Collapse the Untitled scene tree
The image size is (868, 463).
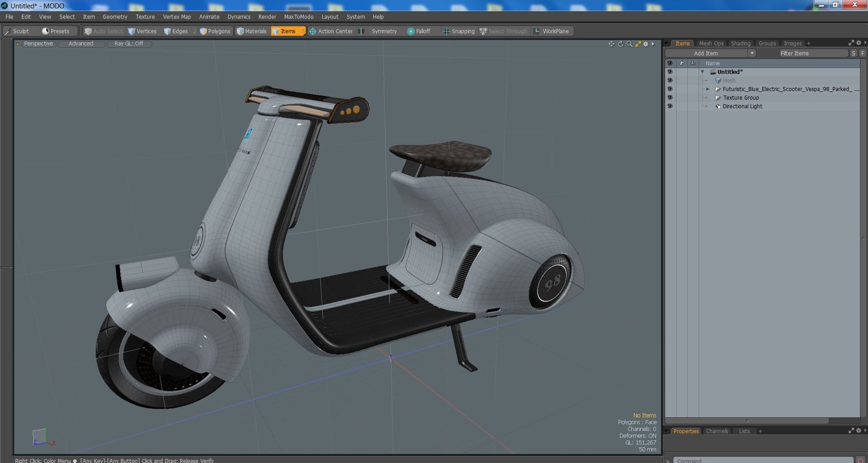tap(703, 72)
